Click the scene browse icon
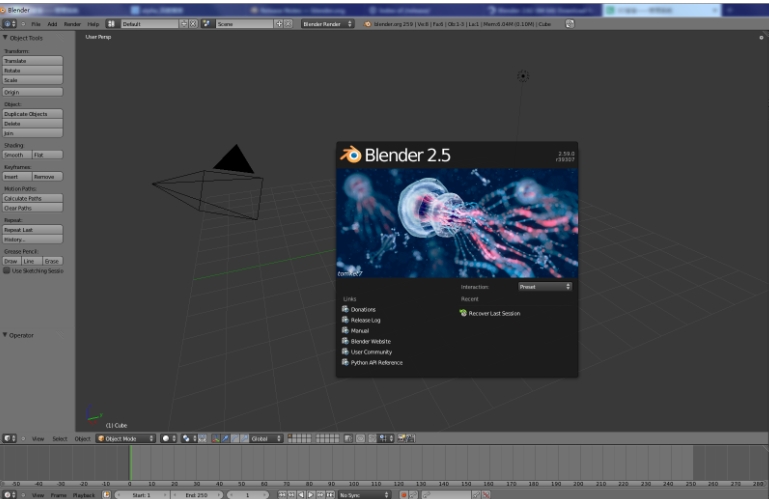 [x=207, y=24]
